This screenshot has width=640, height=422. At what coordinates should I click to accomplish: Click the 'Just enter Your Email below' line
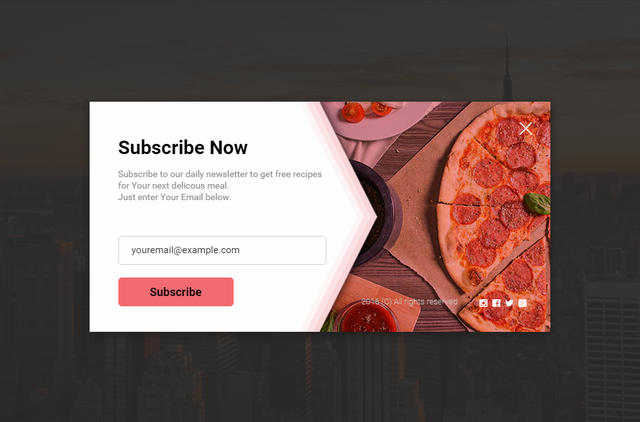(174, 197)
